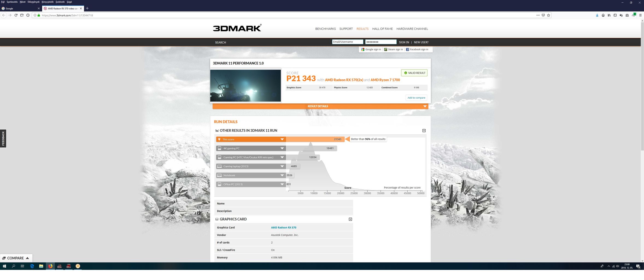Open the Office PC (2013) dropdown arrow
Viewport: 644px width, 280px height.
tap(282, 184)
